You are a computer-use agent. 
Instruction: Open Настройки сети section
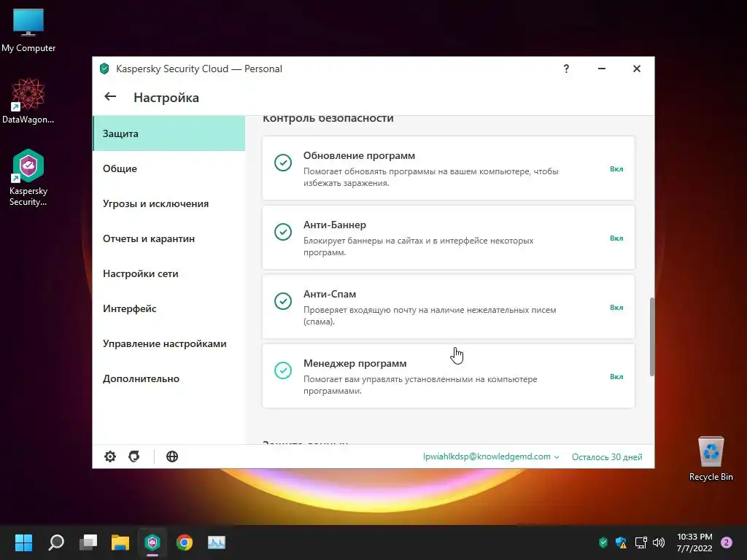click(x=169, y=273)
